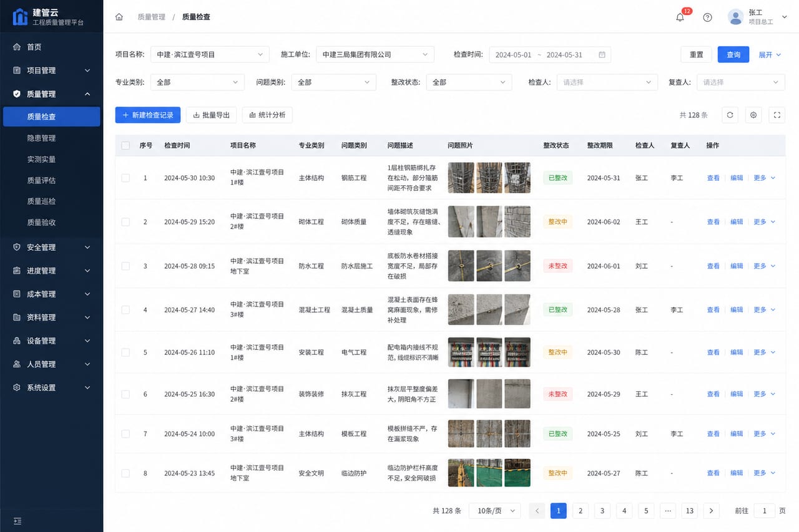Open the 施工单位 dropdown
This screenshot has width=799, height=532.
click(375, 55)
